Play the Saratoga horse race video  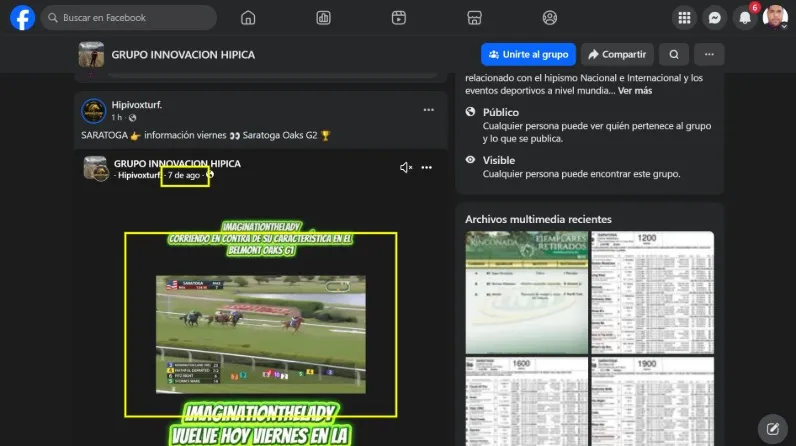pos(260,334)
